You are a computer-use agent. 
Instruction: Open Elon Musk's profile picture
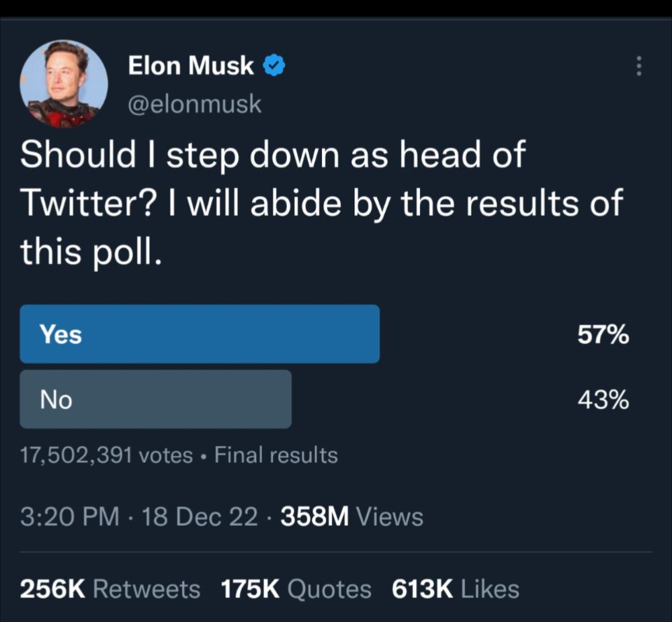tap(64, 83)
